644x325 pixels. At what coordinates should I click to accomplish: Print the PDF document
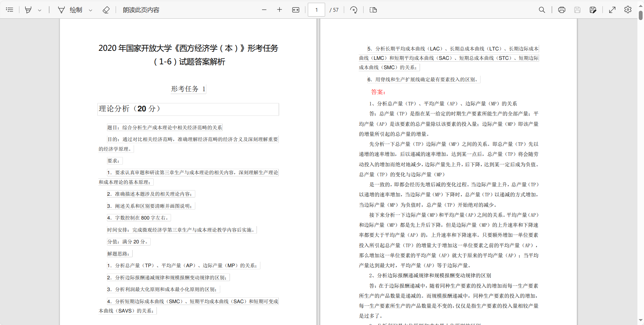pos(562,10)
